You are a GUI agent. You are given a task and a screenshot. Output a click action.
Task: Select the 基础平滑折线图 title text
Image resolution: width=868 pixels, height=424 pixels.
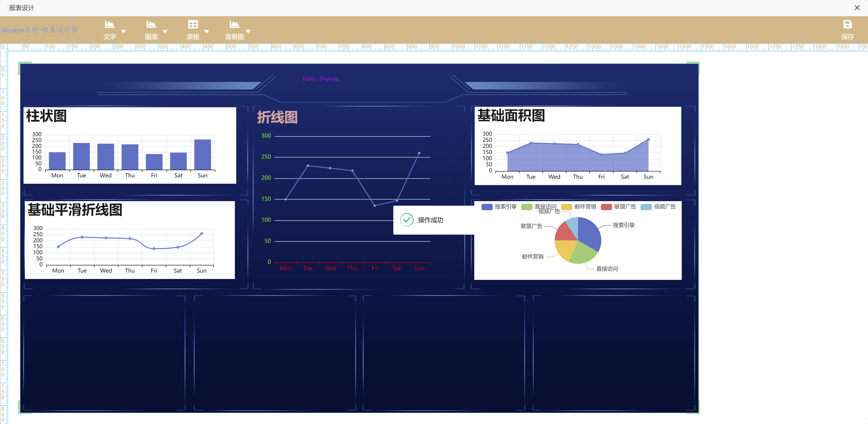pos(75,210)
